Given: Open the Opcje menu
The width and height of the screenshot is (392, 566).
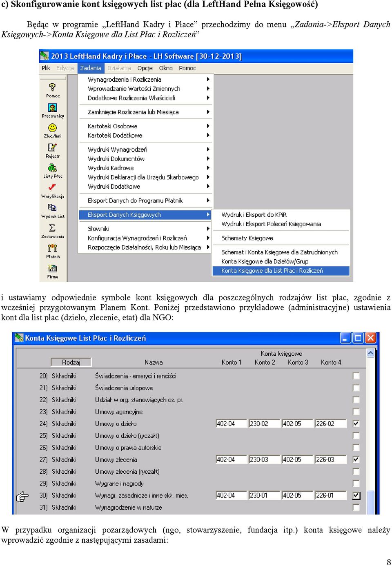Looking at the screenshot, I should click(145, 68).
